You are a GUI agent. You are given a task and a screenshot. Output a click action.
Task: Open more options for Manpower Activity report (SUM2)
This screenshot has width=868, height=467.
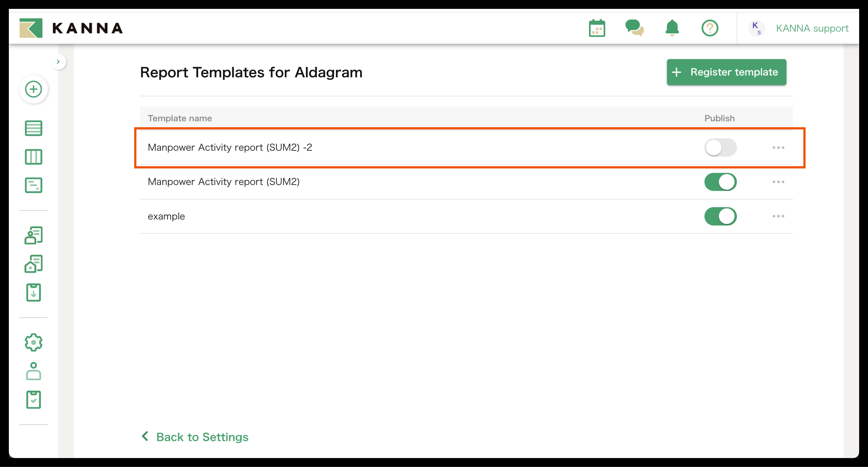(778, 182)
